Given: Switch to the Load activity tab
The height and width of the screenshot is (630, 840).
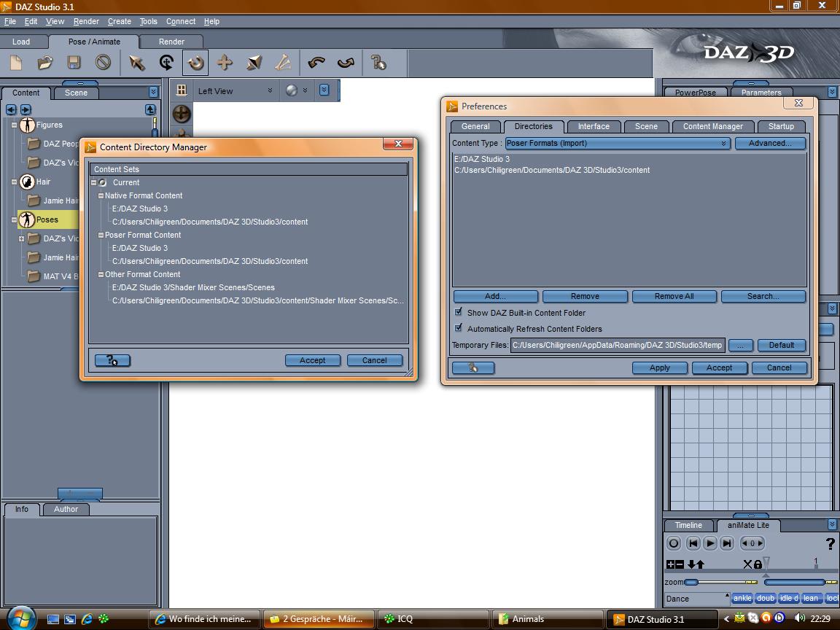Looking at the screenshot, I should (x=21, y=42).
